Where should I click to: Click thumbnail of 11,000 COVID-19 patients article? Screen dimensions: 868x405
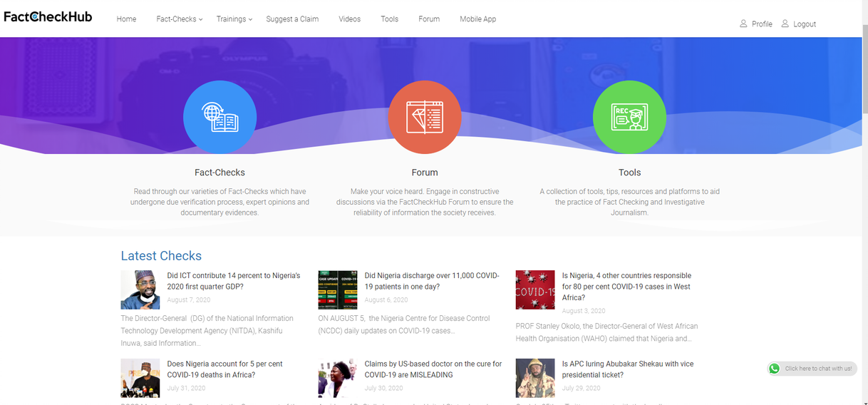[338, 289]
